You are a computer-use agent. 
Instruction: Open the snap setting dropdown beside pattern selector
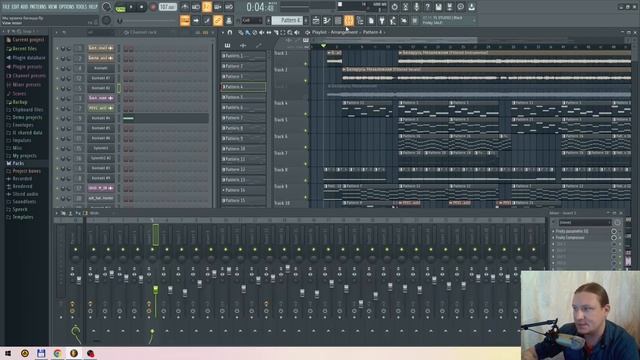pos(251,20)
